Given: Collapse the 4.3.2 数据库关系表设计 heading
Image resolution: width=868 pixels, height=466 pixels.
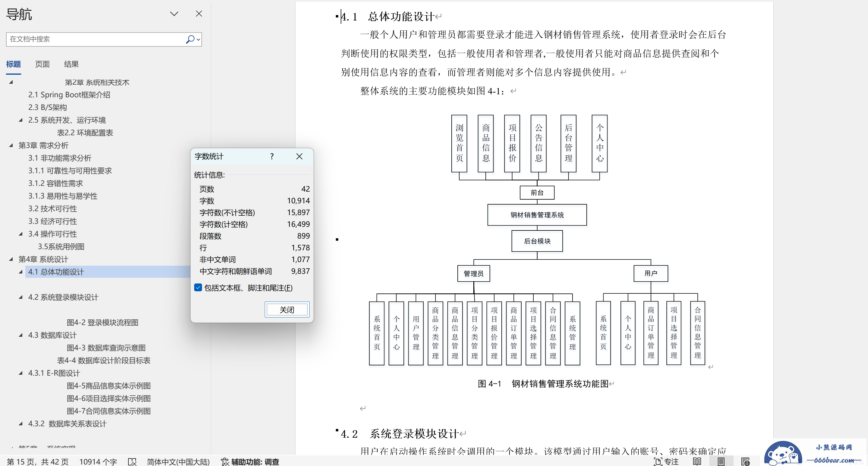Looking at the screenshot, I should coord(21,424).
